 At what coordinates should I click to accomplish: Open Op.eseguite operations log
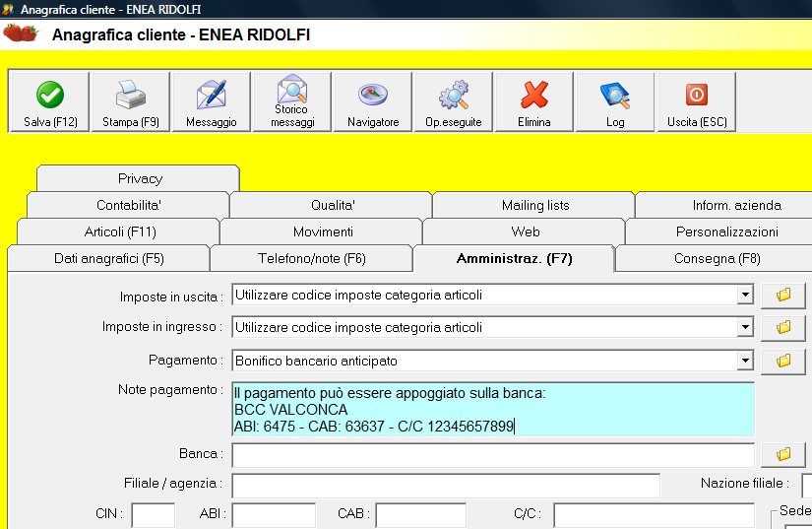pos(454,102)
